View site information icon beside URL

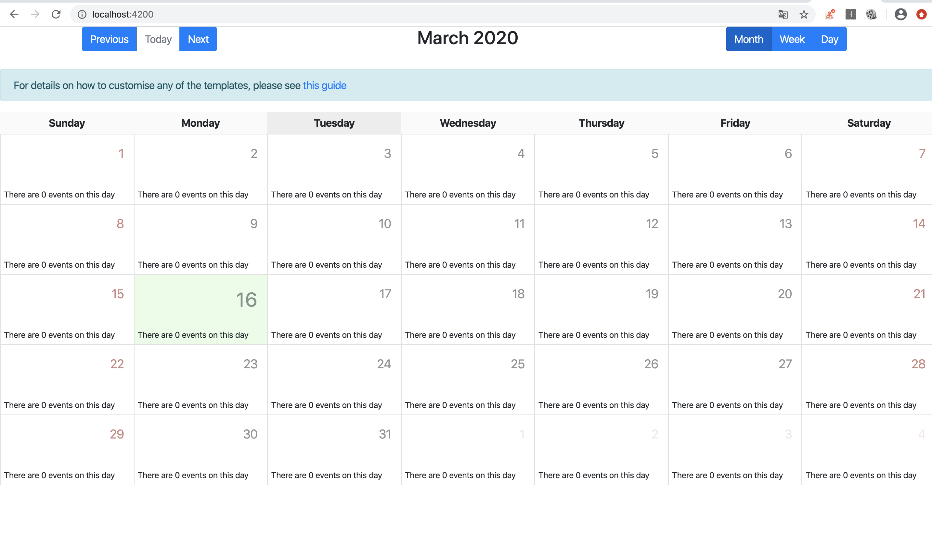click(82, 14)
